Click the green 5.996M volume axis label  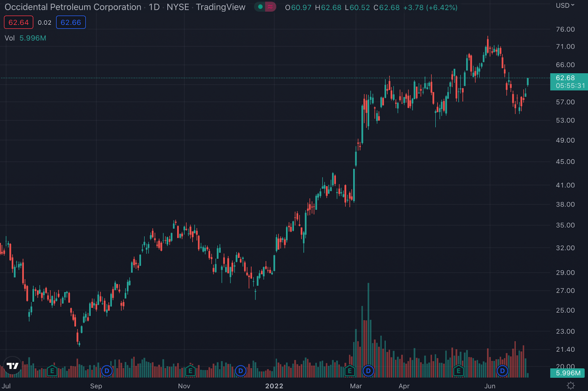[x=567, y=373]
